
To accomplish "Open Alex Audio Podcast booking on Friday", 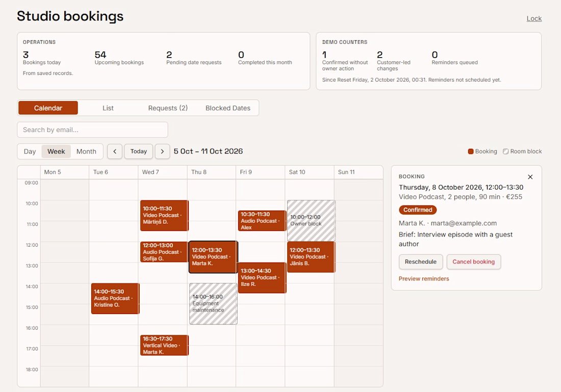I will pyautogui.click(x=262, y=221).
